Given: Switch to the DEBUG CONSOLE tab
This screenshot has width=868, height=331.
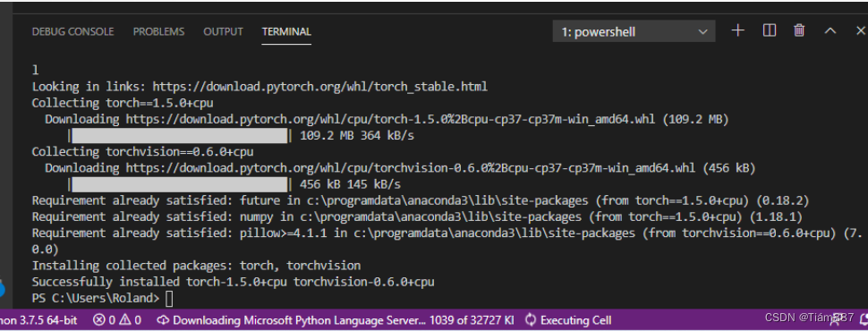Looking at the screenshot, I should click(x=72, y=31).
